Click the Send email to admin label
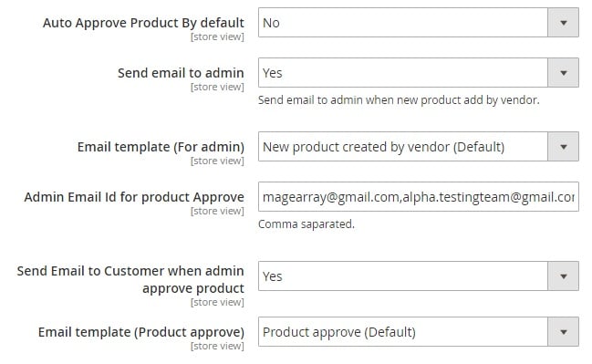The height and width of the screenshot is (364, 592). pyautogui.click(x=181, y=73)
